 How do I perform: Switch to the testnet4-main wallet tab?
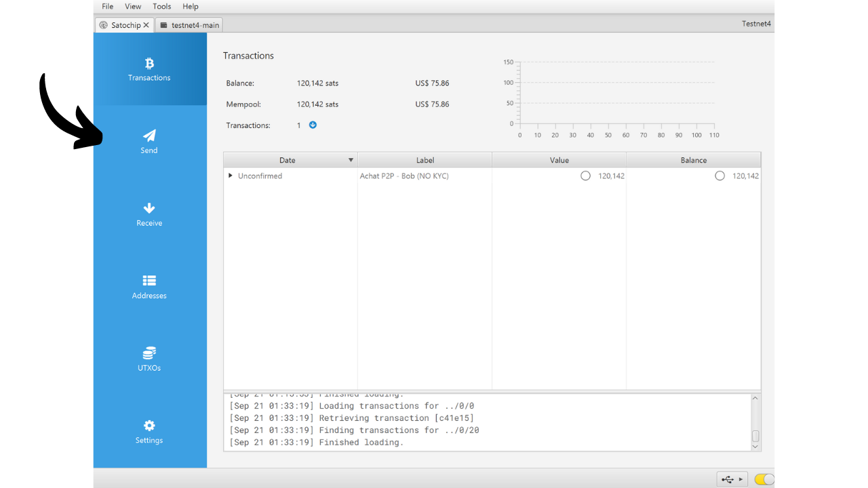[x=189, y=25]
